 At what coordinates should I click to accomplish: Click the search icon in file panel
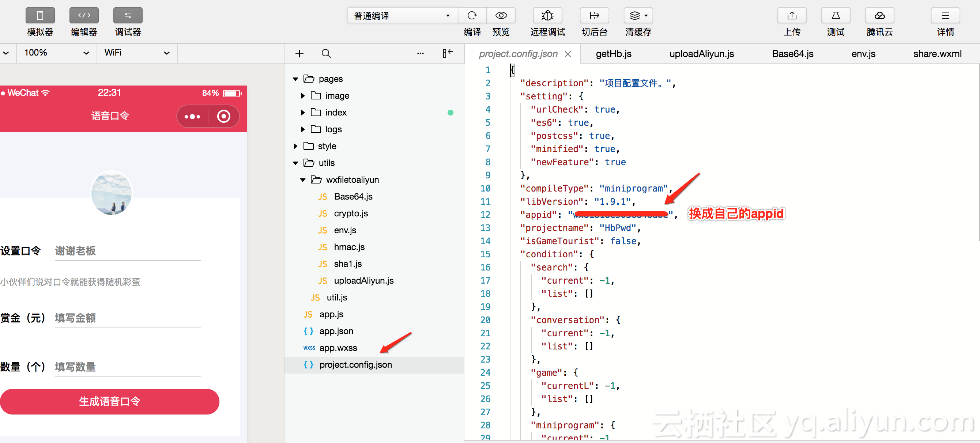tap(326, 54)
